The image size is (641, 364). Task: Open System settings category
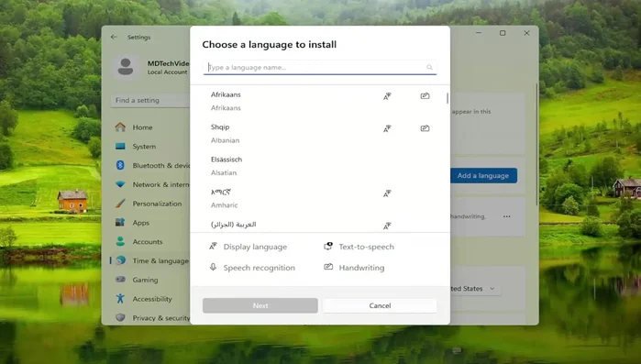150,147
